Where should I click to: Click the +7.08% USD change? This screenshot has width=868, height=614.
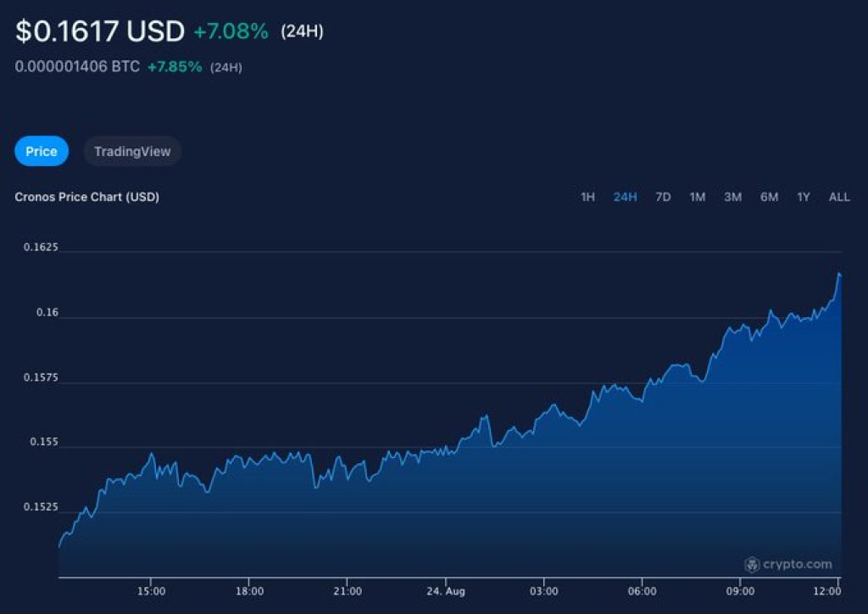231,31
